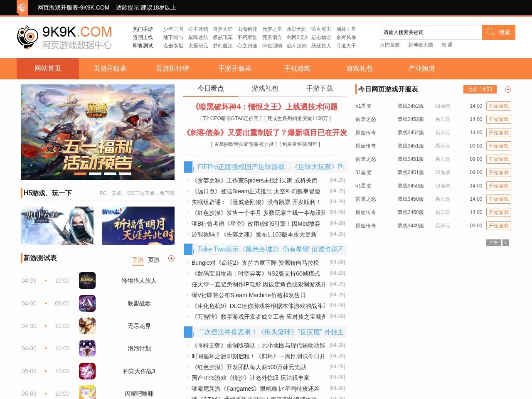The height and width of the screenshot is (399, 532).
Task: Open 远日点 Steam launch news
Action: 256,191
